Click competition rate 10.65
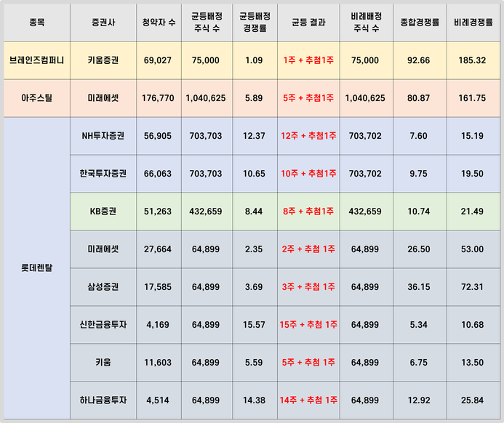 [254, 174]
